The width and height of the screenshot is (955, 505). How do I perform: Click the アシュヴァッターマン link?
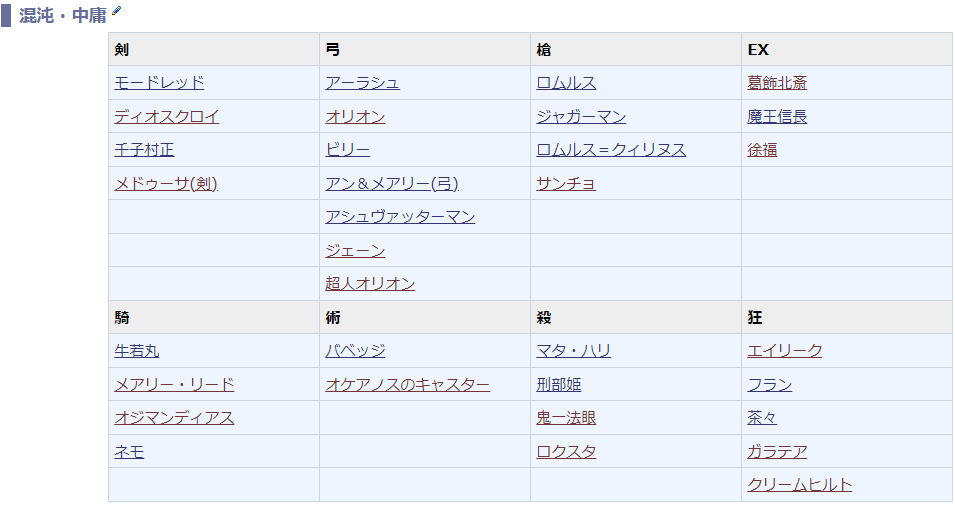point(400,217)
